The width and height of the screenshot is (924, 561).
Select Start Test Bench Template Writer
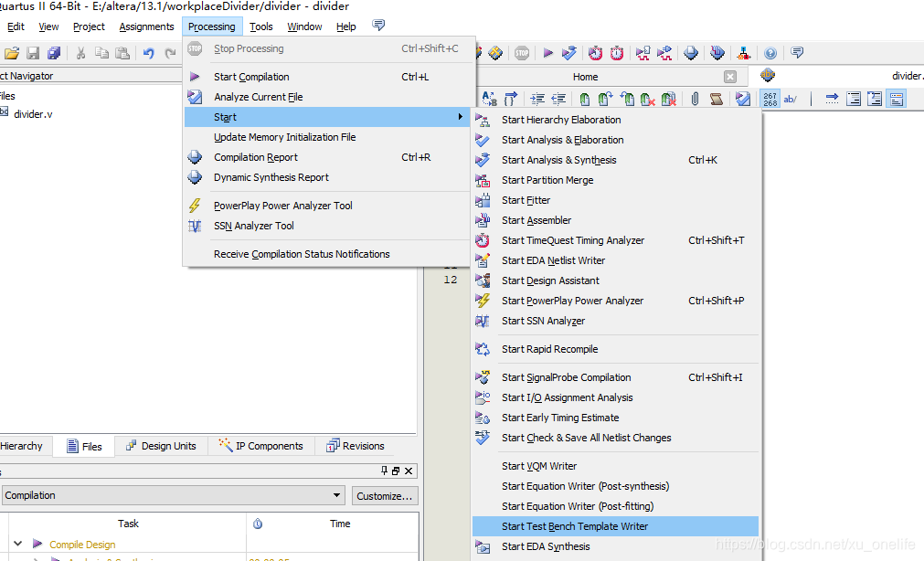pos(615,526)
